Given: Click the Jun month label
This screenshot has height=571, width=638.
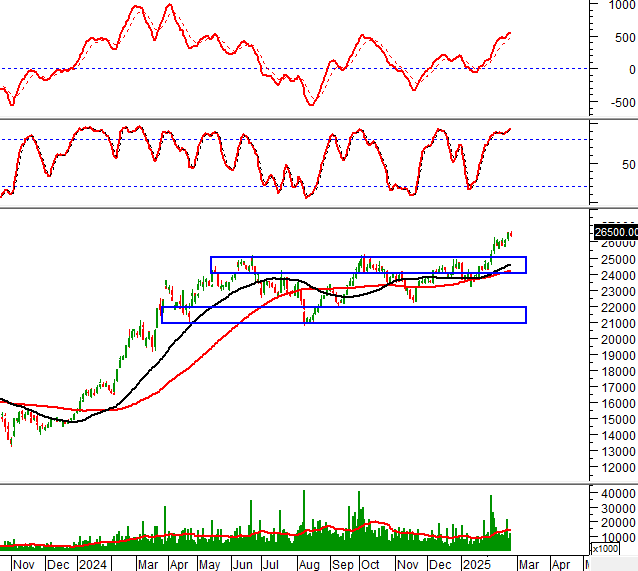Looking at the screenshot, I should pyautogui.click(x=243, y=565).
